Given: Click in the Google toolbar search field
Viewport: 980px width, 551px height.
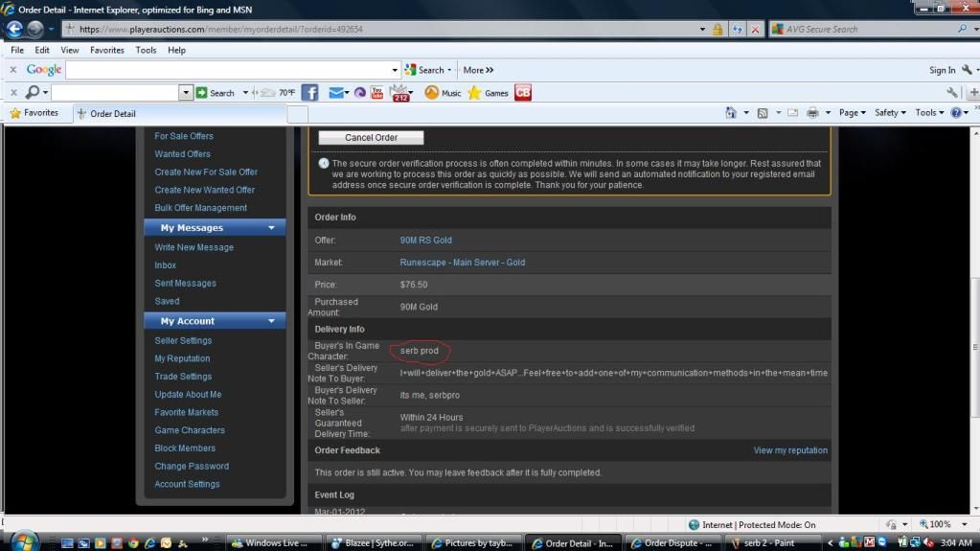Looking at the screenshot, I should tap(227, 70).
